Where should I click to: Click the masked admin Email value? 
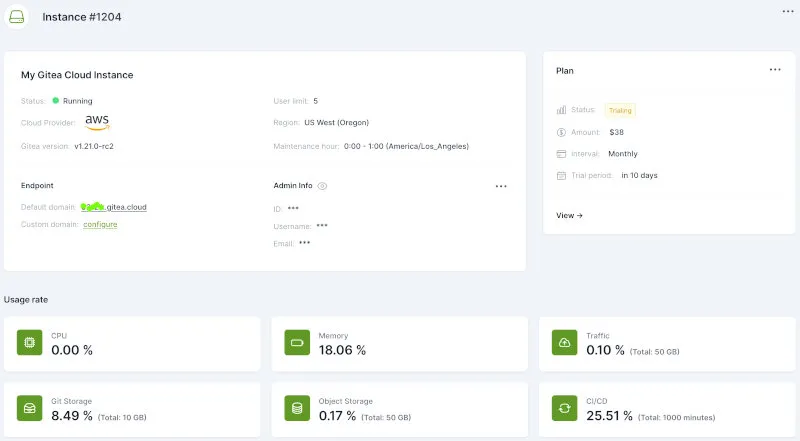tap(305, 242)
